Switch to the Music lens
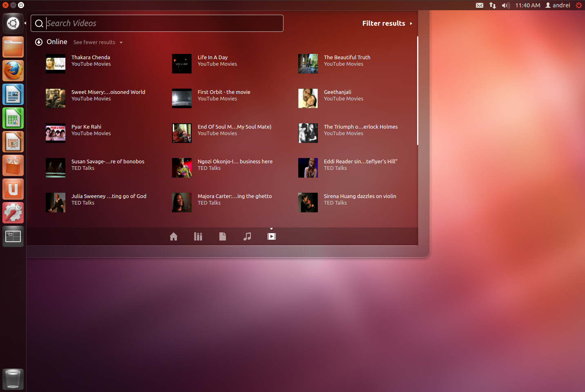Image resolution: width=585 pixels, height=392 pixels. pyautogui.click(x=247, y=236)
